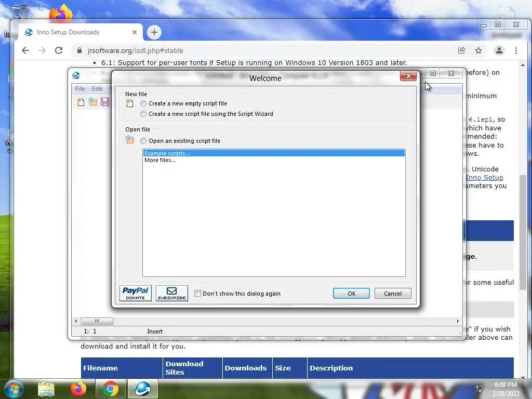The width and height of the screenshot is (532, 399).
Task: Click the Chrome forward button
Action: click(x=42, y=50)
